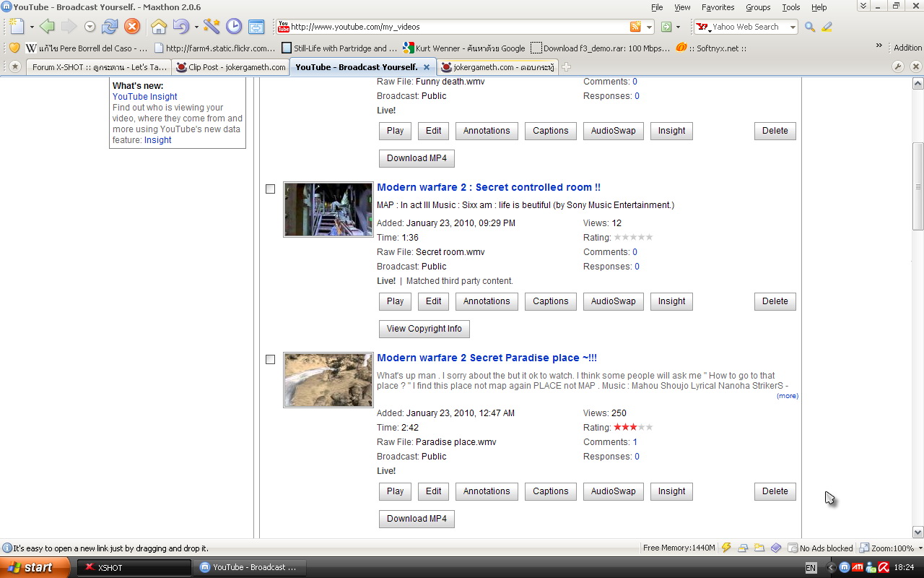Click the highlighter pen icon
The image size is (924, 578).
point(827,27)
